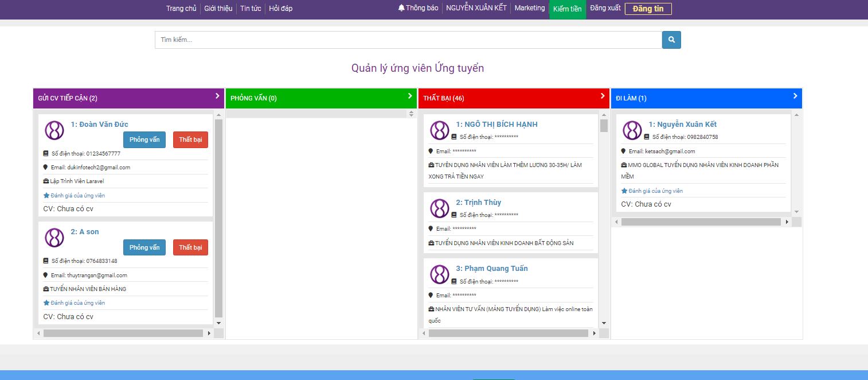Viewport: 868px width, 380px height.
Task: Click Trịnh Thùy's avatar logo
Action: pos(440,208)
